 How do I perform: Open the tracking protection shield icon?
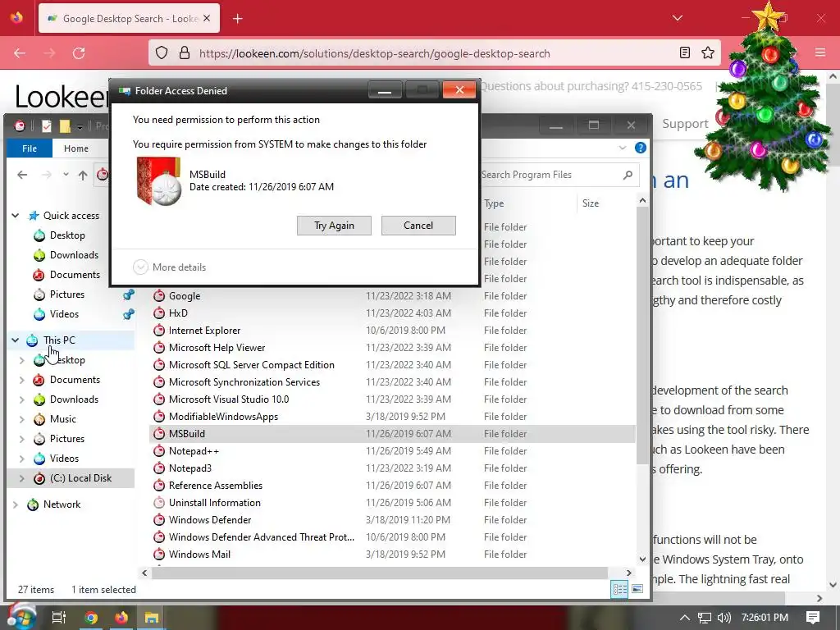pos(162,53)
